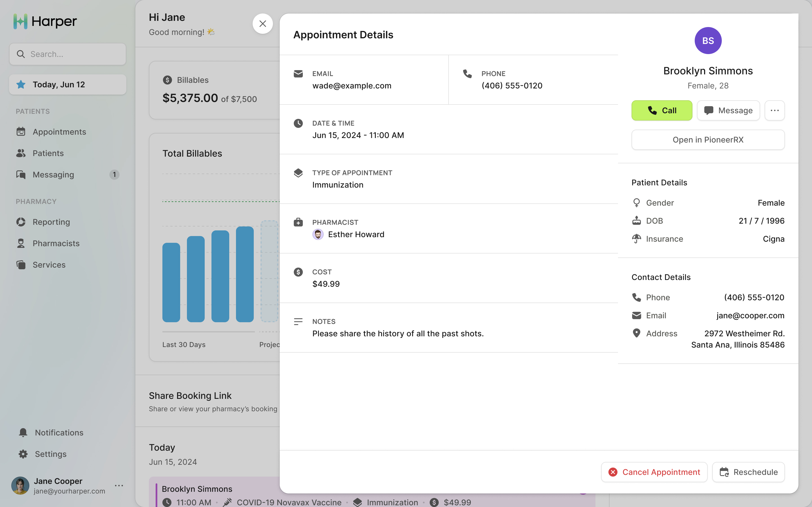Open Jane Cooper account options menu
Image resolution: width=812 pixels, height=507 pixels.
click(119, 486)
